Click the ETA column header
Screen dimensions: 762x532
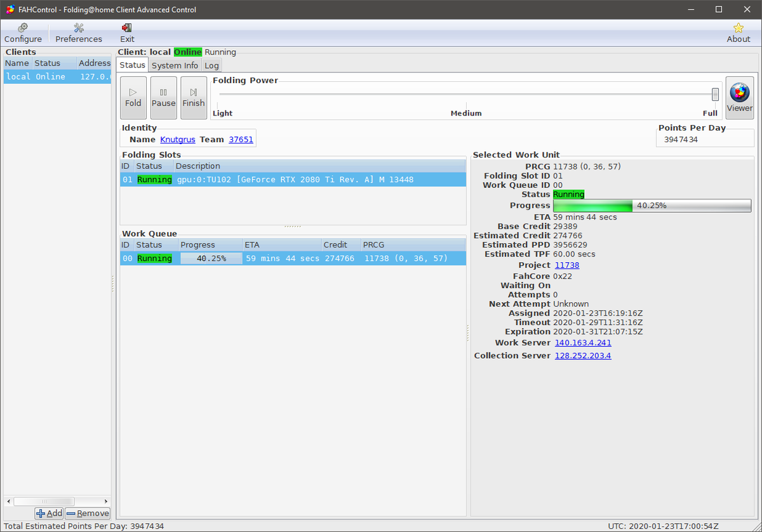pyautogui.click(x=282, y=245)
